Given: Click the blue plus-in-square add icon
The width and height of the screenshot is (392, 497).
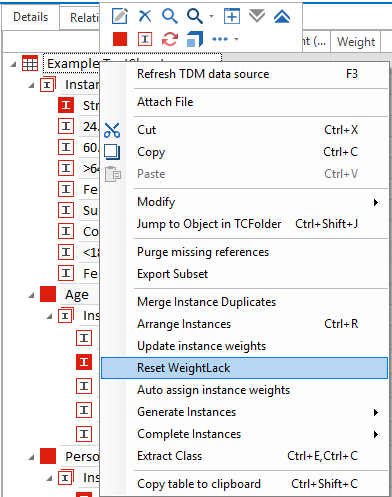Looking at the screenshot, I should 232,16.
